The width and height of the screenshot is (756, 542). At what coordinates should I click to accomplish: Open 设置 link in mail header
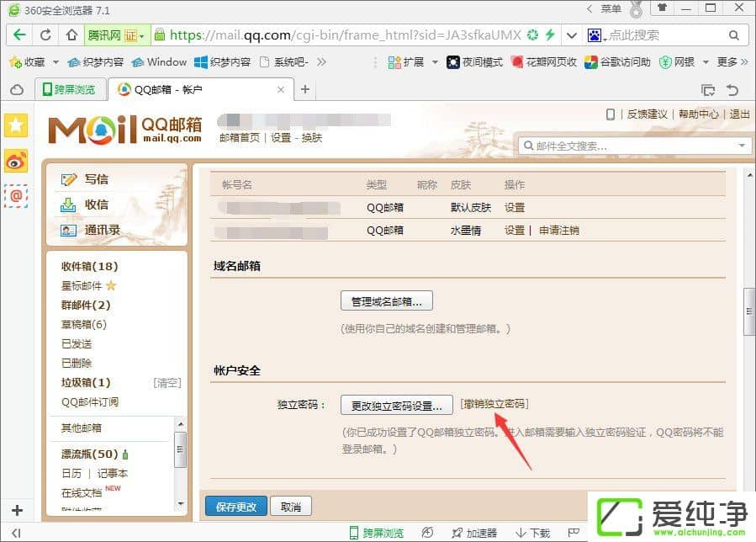tap(281, 137)
